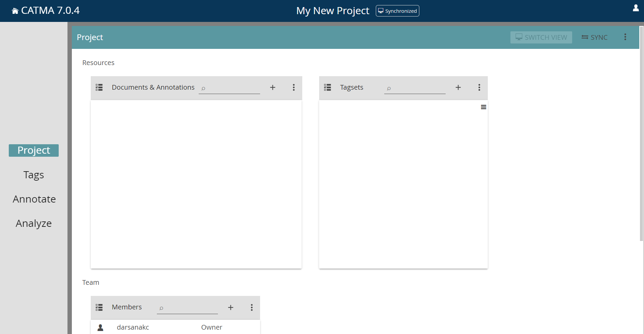644x334 pixels.
Task: Open user account icon at top right
Action: click(636, 8)
